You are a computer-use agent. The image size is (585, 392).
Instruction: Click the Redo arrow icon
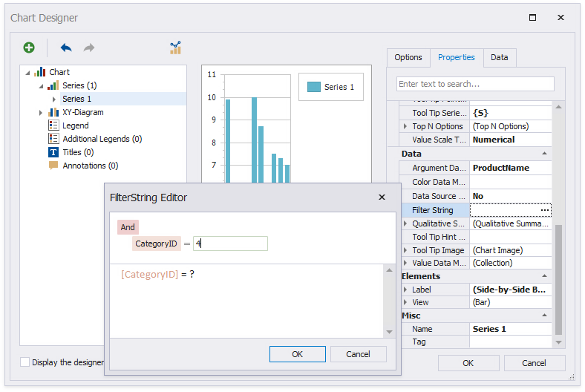pyautogui.click(x=89, y=48)
